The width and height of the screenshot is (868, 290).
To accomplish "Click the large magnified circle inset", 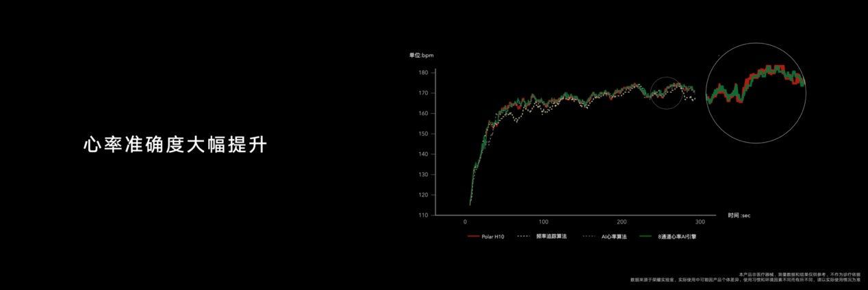I will pyautogui.click(x=755, y=96).
